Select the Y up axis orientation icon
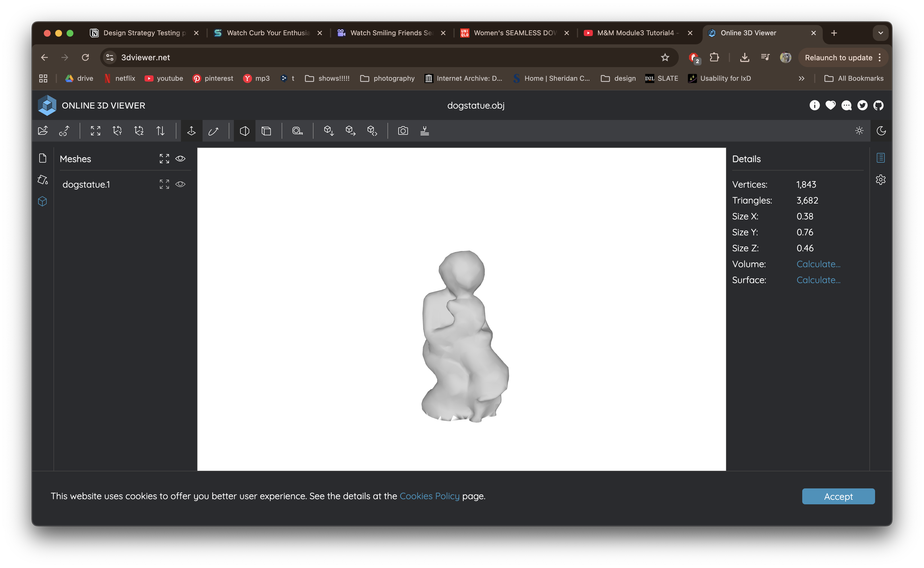The width and height of the screenshot is (924, 568). point(117,131)
